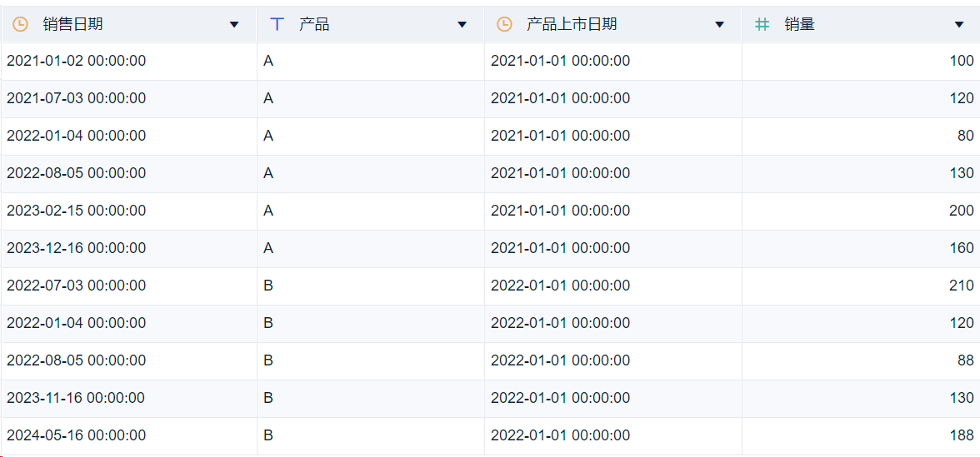Click the text type icon beside 产品

[x=277, y=25]
